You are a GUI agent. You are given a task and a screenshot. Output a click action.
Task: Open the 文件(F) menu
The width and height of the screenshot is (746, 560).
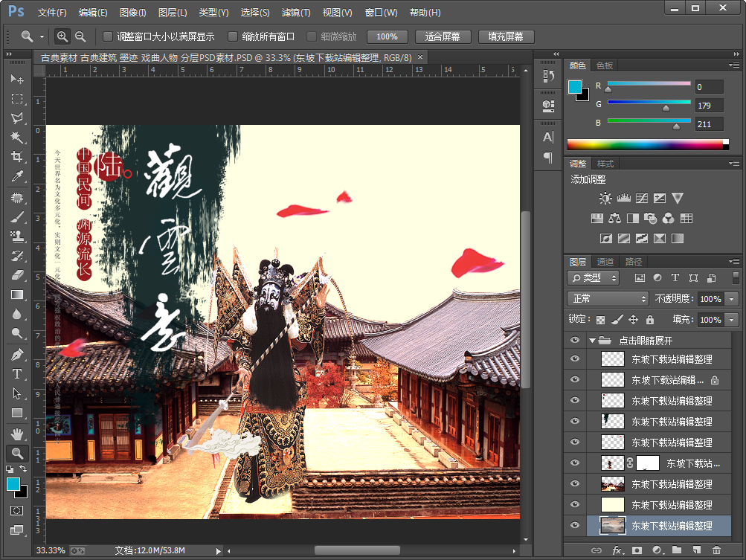pyautogui.click(x=52, y=13)
